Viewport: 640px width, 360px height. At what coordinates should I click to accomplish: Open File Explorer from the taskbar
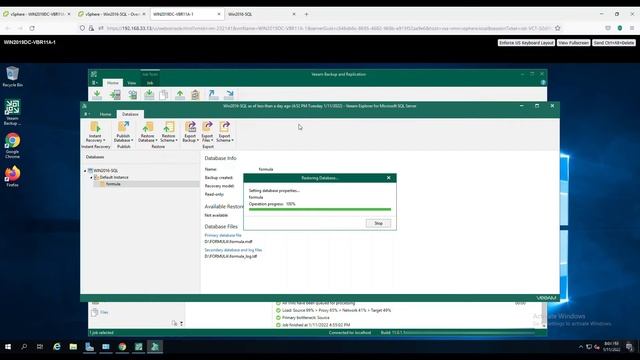73,347
